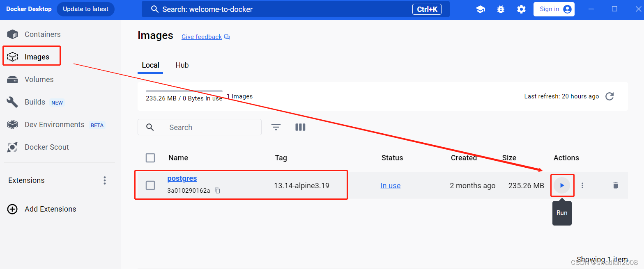644x269 pixels.
Task: Open the Give feedback link
Action: click(x=202, y=37)
